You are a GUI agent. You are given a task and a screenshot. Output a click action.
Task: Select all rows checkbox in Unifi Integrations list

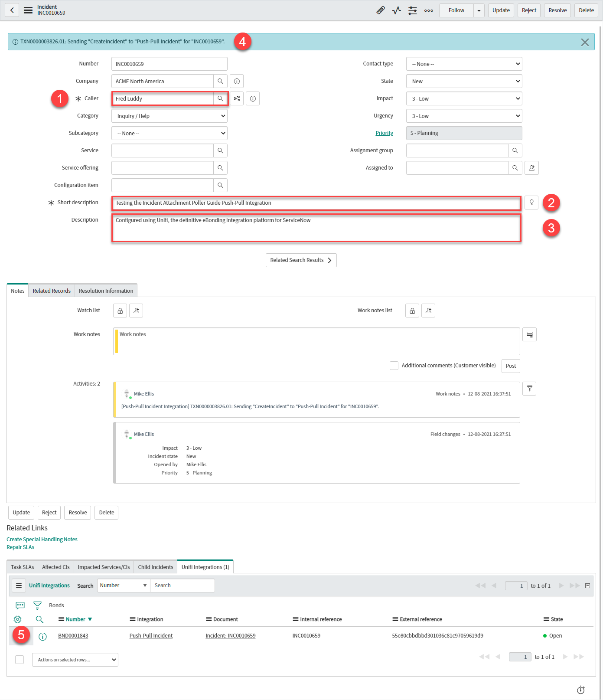[x=20, y=660]
